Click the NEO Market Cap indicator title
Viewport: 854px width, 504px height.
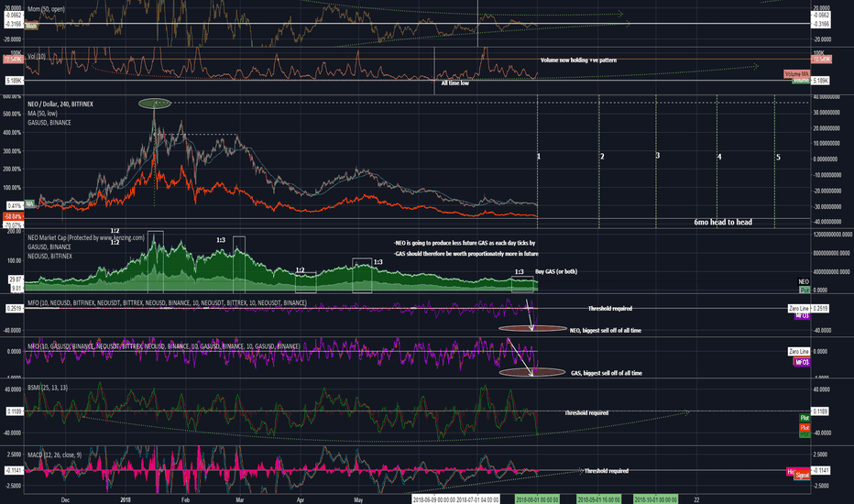pos(86,237)
